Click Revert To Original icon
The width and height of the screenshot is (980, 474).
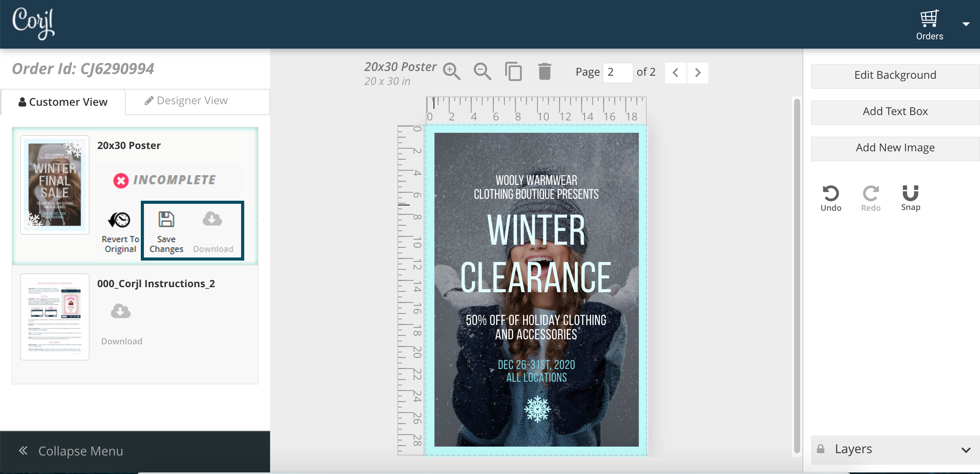pyautogui.click(x=120, y=220)
